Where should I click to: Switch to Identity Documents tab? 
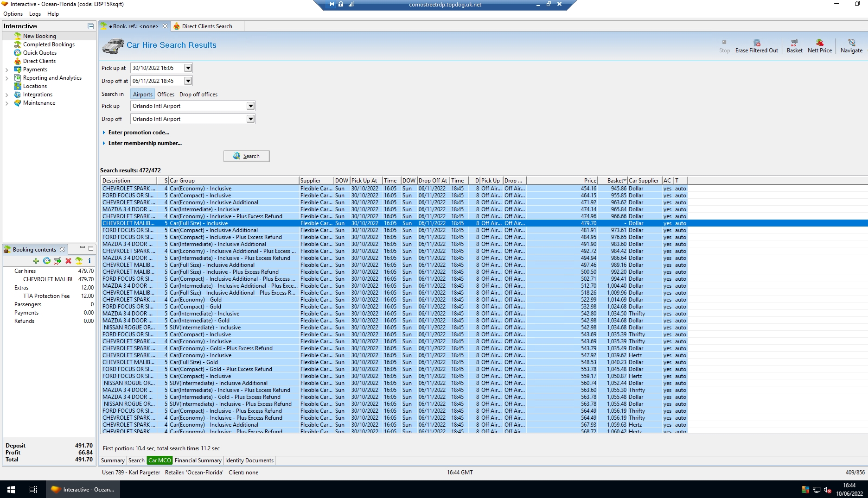point(249,460)
